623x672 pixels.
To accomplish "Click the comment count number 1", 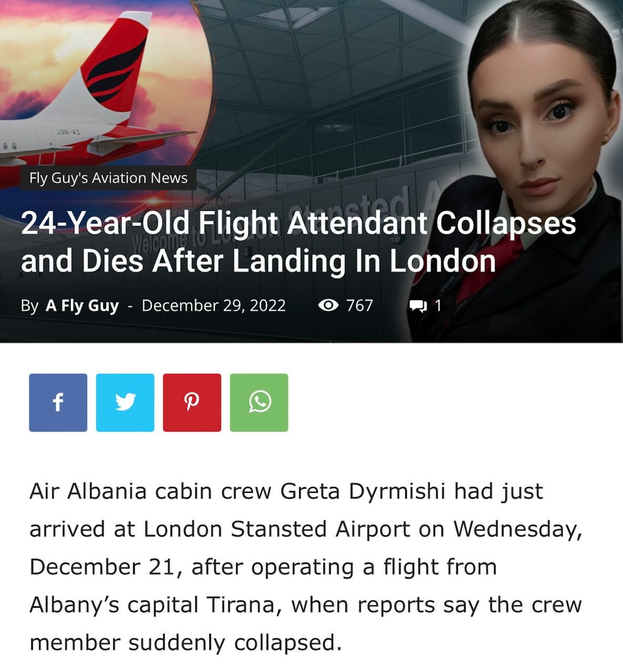I will (438, 305).
